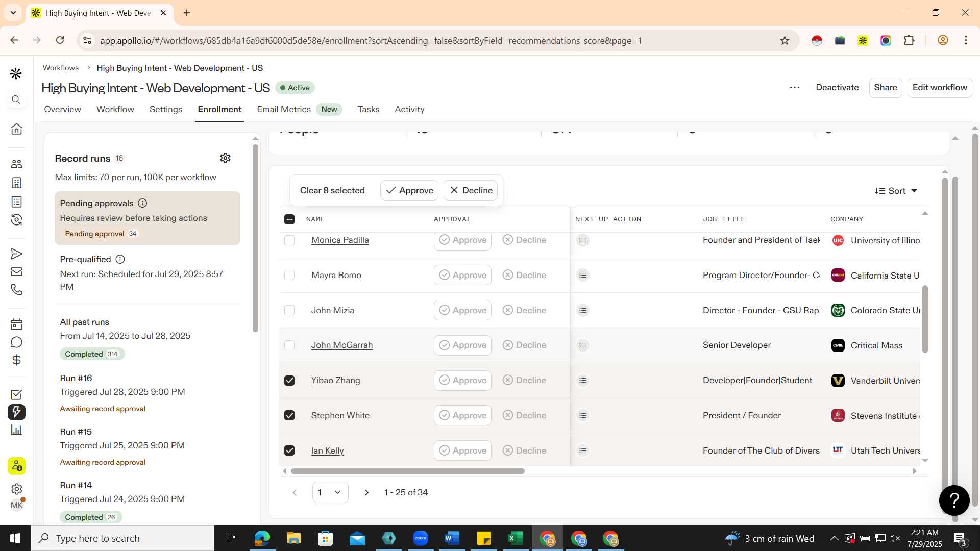This screenshot has height=551, width=980.
Task: Open the more options ellipsis menu
Action: click(x=795, y=88)
